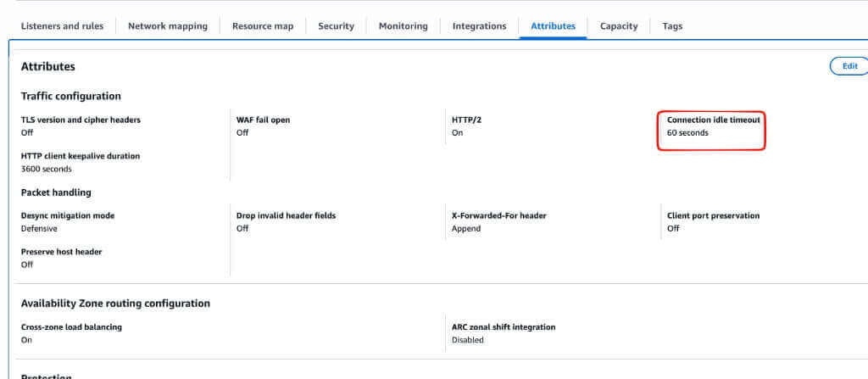Click HTTP client keepalive duration label
The width and height of the screenshot is (868, 379).
81,156
